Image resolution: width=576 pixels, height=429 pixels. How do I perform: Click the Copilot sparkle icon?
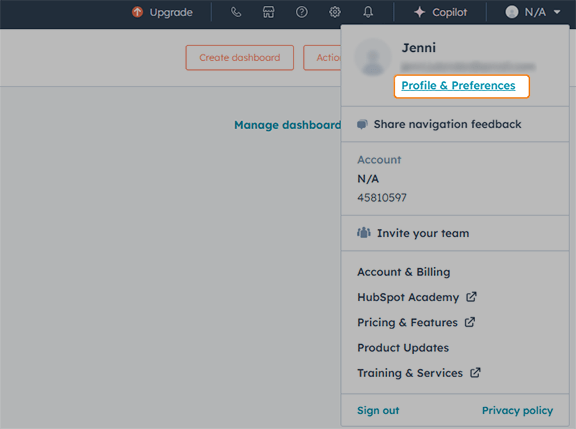click(x=420, y=12)
